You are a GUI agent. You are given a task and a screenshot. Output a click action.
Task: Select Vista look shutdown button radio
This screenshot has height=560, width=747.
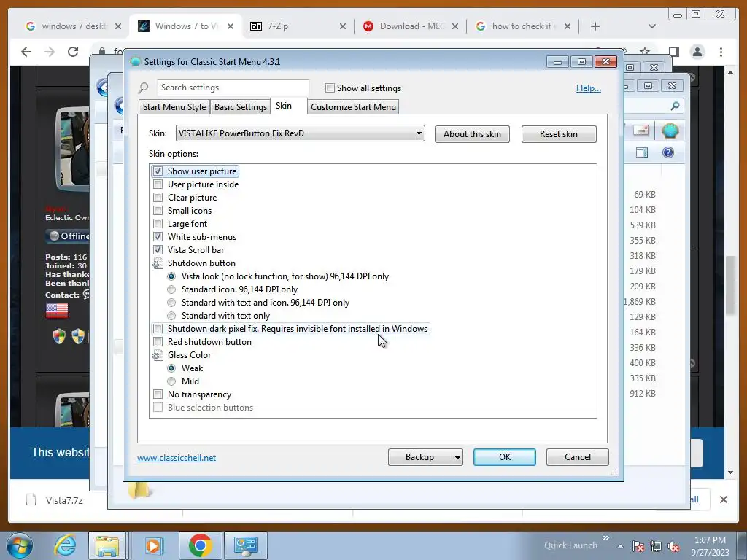click(x=171, y=276)
